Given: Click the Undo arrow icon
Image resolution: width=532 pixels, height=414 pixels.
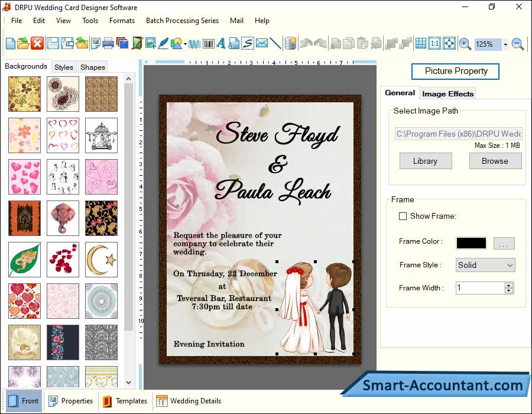Looking at the screenshot, I should [306, 44].
